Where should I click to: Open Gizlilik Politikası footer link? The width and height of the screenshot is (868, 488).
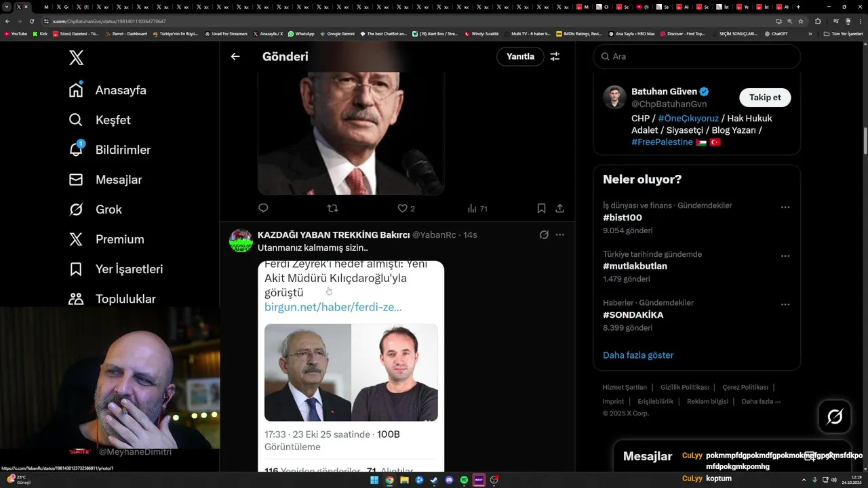(685, 388)
